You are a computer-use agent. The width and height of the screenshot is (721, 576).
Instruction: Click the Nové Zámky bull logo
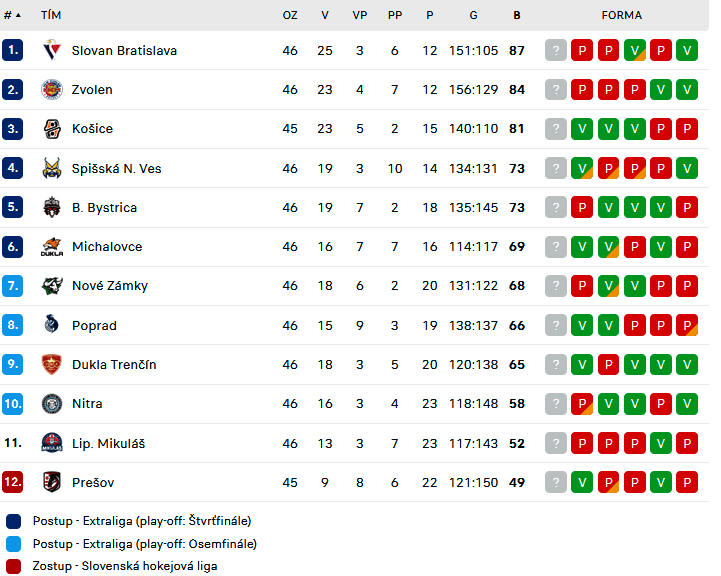tap(52, 286)
